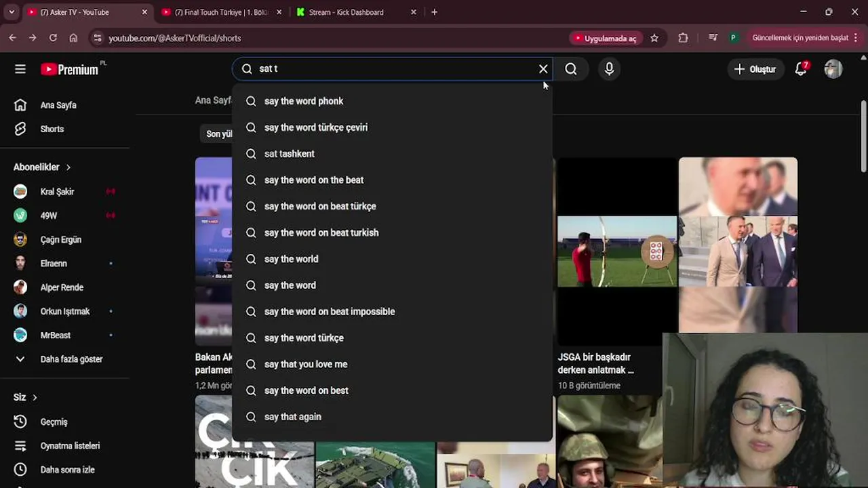Clear the search box with X
Screen dimensions: 868x488
click(543, 68)
